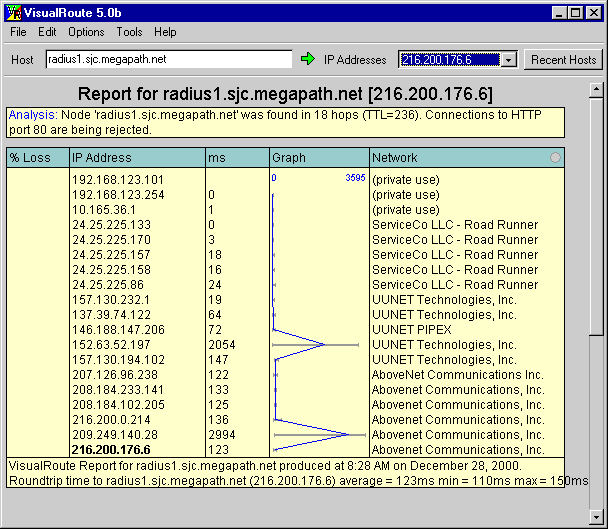Click the round indicator in Network header
608x529 pixels.
555,157
